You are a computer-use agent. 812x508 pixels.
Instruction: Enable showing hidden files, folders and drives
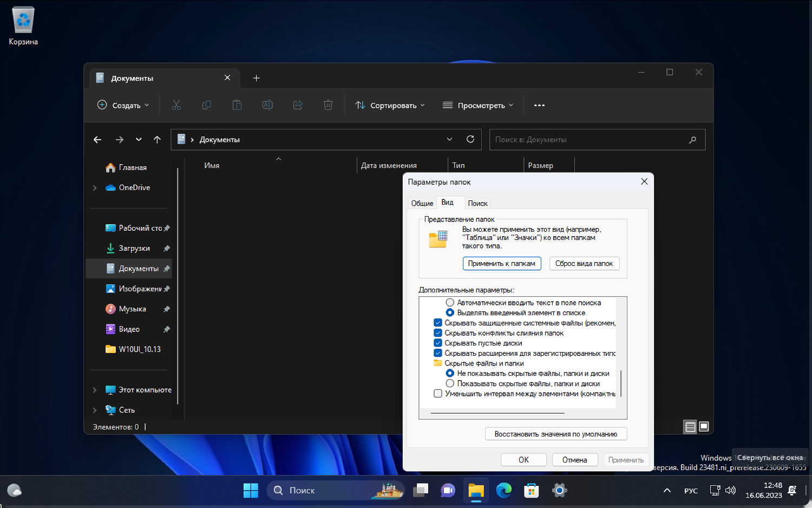(450, 383)
